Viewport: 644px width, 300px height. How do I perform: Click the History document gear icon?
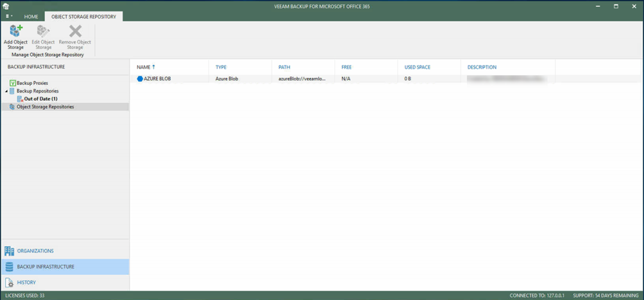click(x=9, y=283)
